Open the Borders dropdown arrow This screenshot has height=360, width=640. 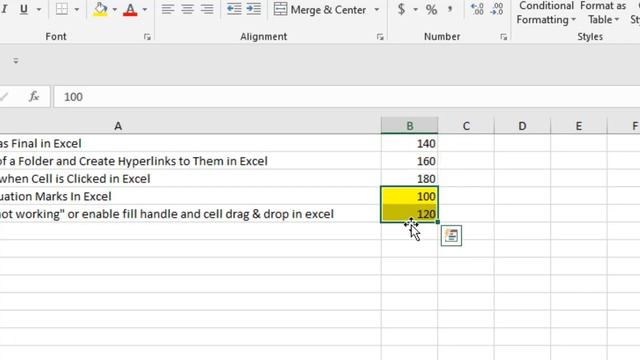[x=76, y=9]
